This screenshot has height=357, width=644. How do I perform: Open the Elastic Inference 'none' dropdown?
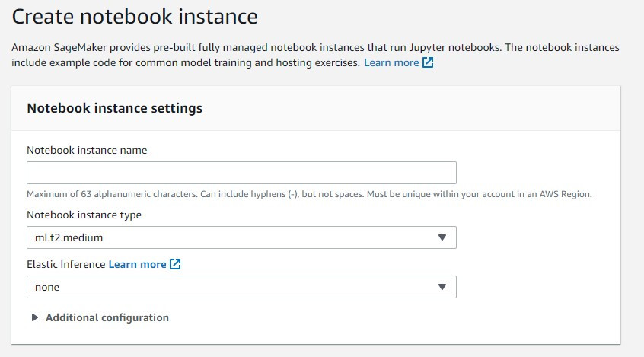(241, 287)
